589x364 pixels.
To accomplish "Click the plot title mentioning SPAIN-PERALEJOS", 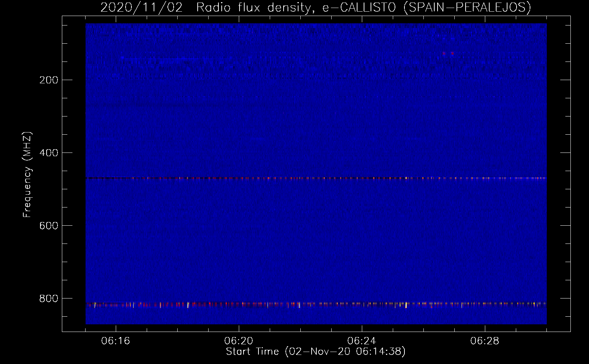I will (316, 7).
